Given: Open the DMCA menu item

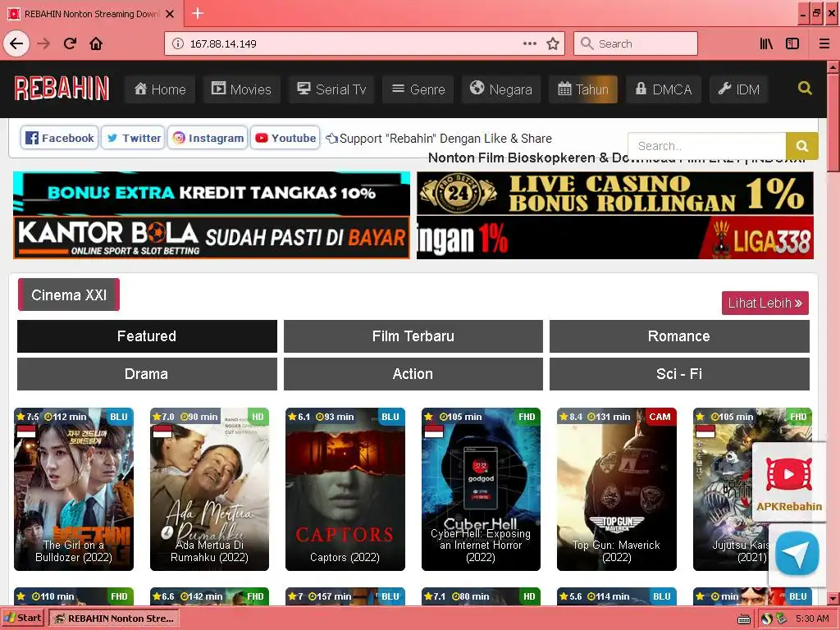Looking at the screenshot, I should click(664, 89).
